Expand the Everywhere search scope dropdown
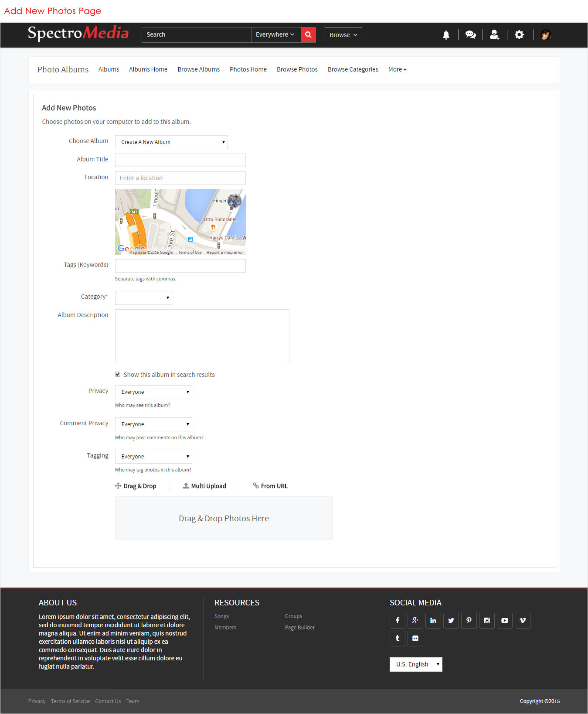 tap(275, 35)
